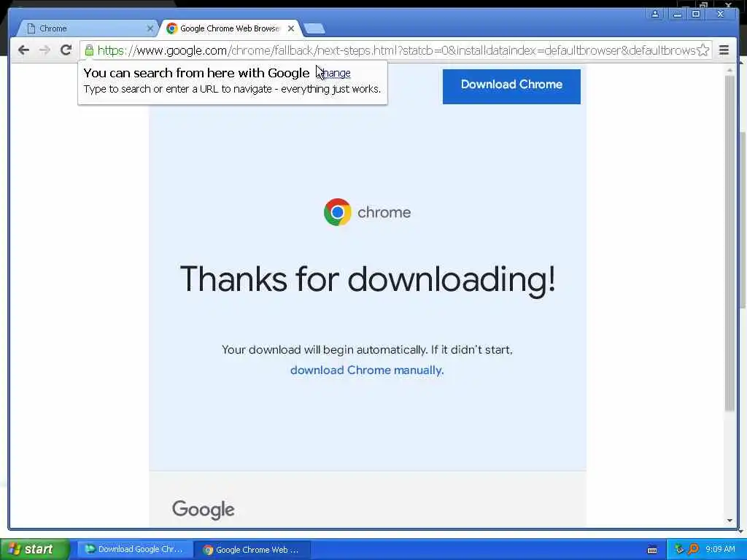Close the blank Chrome tab
Screen dimensions: 747x560
tap(150, 28)
